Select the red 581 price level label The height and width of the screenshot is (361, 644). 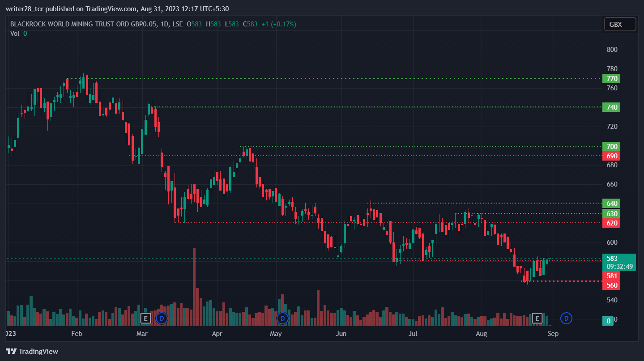pyautogui.click(x=611, y=276)
